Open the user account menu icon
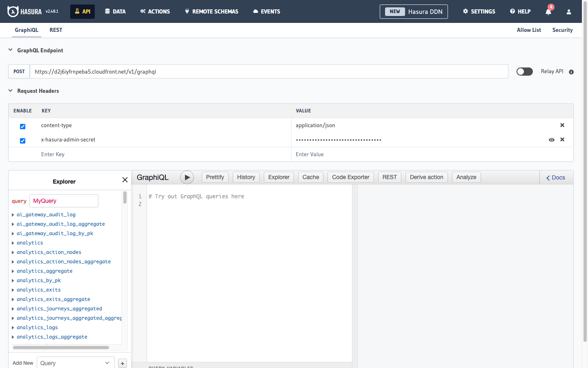Image resolution: width=588 pixels, height=368 pixels. [x=569, y=11]
